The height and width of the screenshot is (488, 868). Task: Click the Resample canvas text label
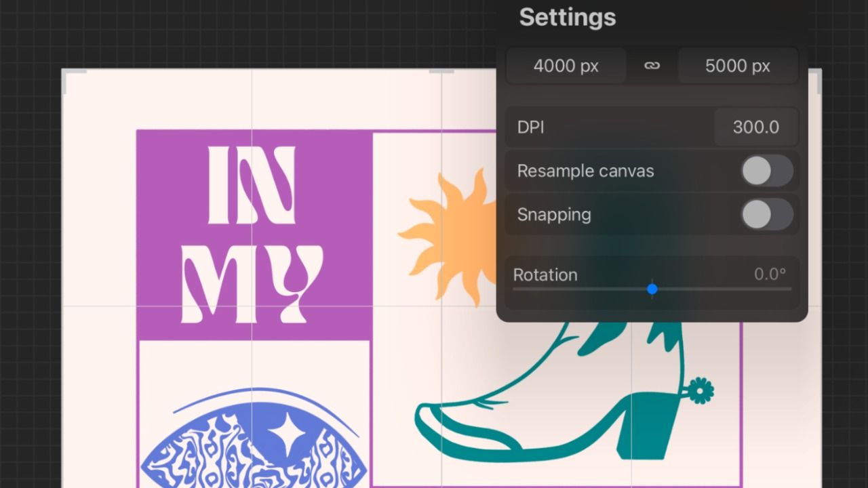click(585, 171)
